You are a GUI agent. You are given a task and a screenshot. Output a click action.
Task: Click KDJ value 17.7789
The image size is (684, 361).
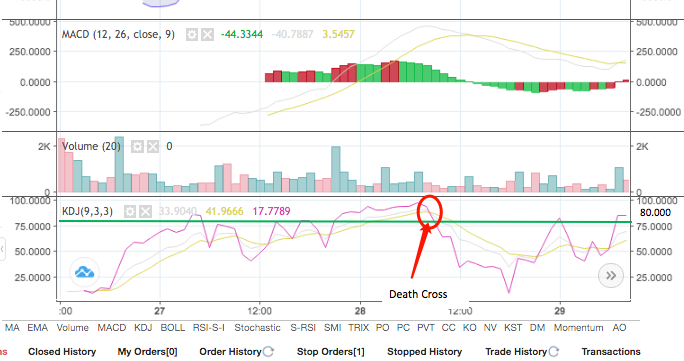click(x=271, y=211)
